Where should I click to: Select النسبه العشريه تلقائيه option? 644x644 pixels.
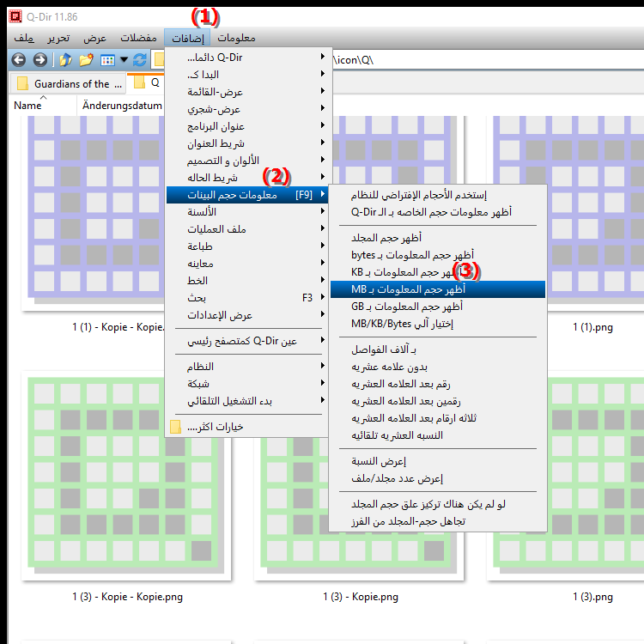coord(438,435)
